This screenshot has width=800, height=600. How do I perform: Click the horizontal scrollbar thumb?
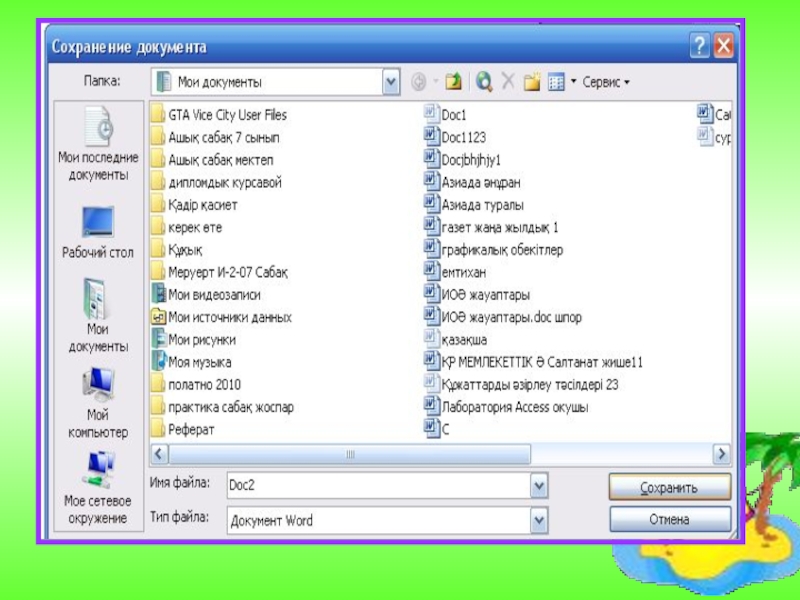(350, 455)
